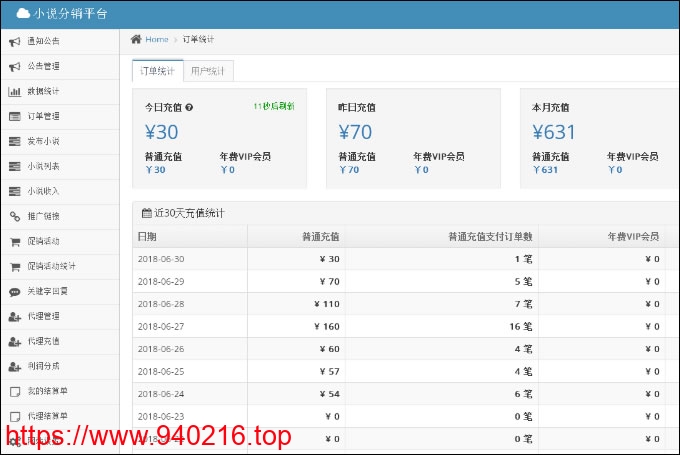Click 普通充值 value ￥30 in today card
The height and width of the screenshot is (455, 680).
tap(155, 170)
